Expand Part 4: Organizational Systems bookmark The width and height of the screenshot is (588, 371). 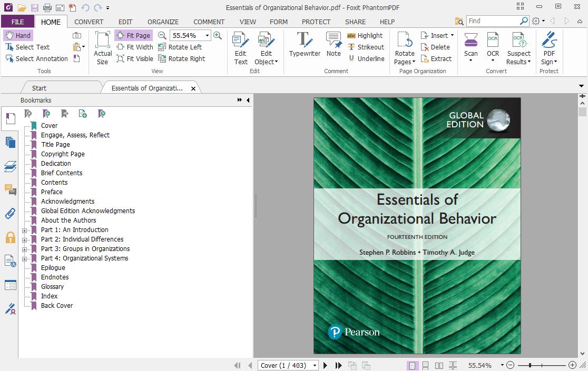click(x=24, y=259)
